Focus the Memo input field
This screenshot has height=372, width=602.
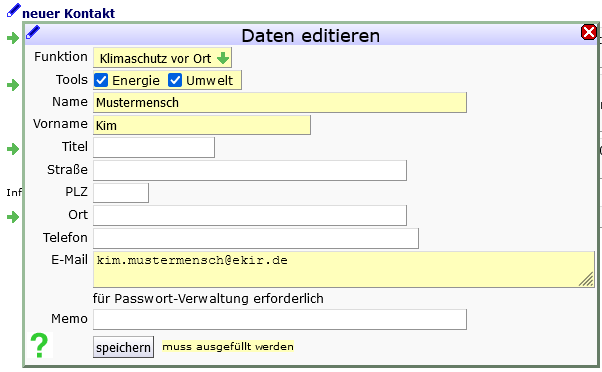click(280, 319)
